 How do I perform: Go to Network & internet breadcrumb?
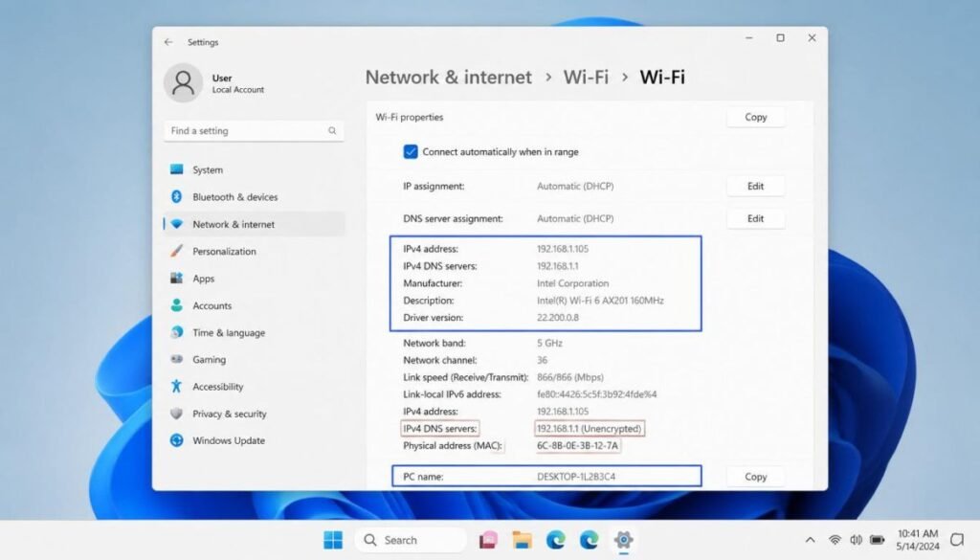coord(448,77)
